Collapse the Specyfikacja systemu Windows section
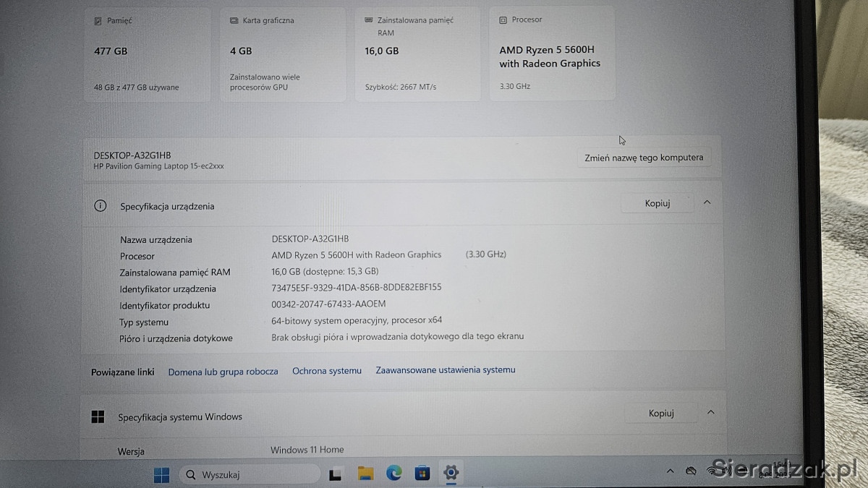Image resolution: width=868 pixels, height=488 pixels. [x=710, y=412]
